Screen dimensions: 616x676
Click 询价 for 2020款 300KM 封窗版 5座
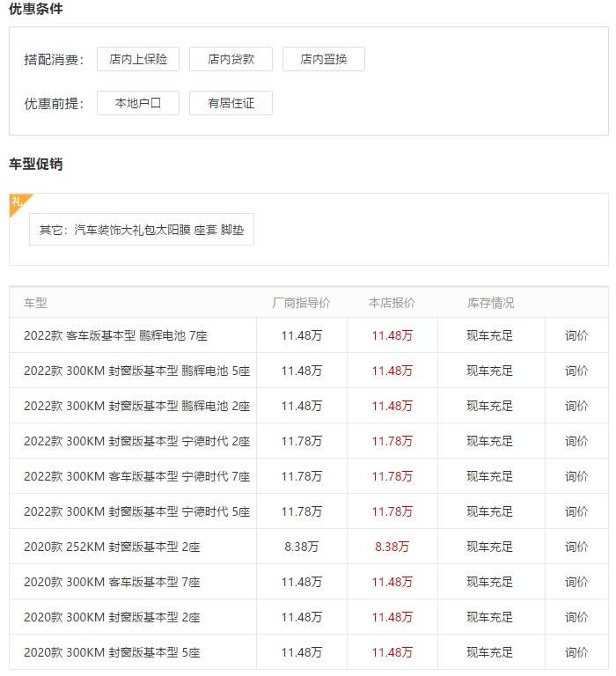coord(576,652)
